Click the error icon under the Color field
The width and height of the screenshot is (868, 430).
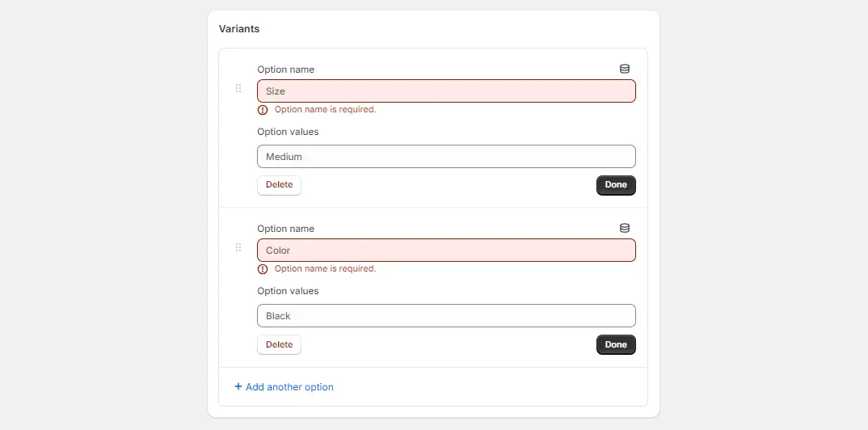(x=263, y=269)
